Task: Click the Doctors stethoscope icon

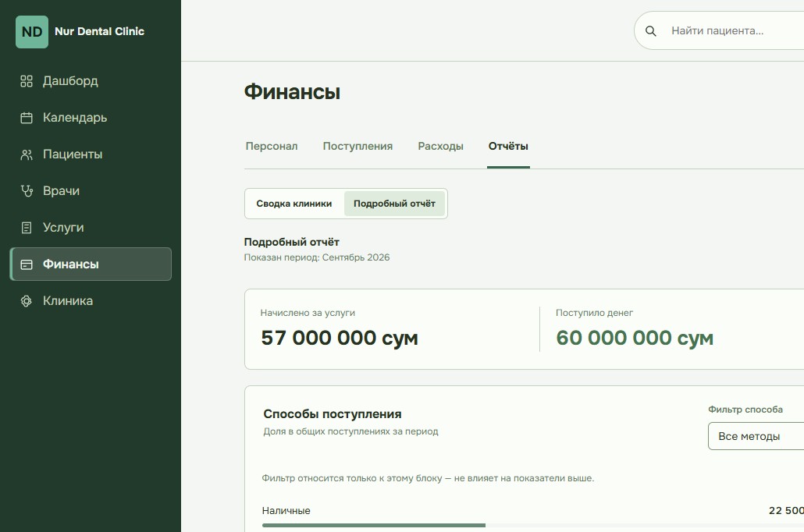Action: point(27,191)
